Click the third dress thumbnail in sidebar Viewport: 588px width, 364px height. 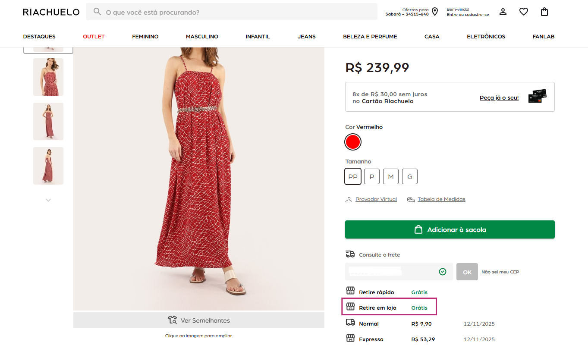click(x=48, y=121)
